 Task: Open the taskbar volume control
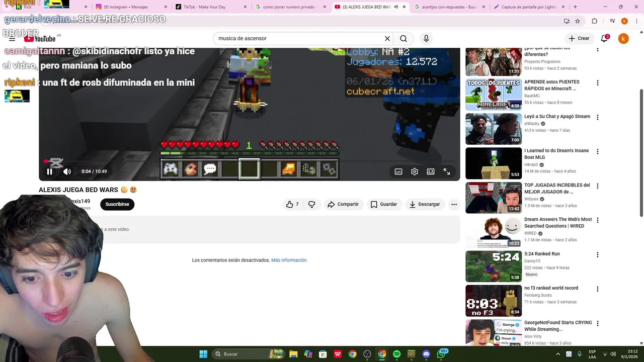tap(612, 354)
